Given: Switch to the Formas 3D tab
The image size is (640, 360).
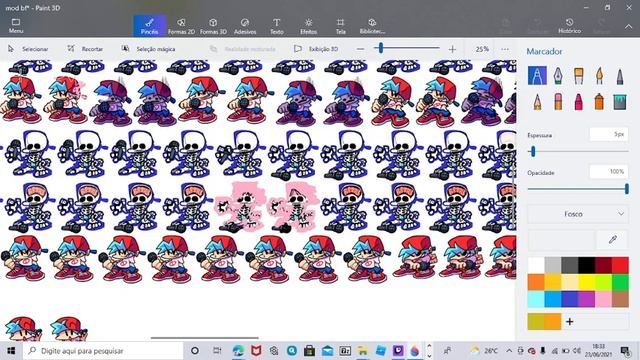Looking at the screenshot, I should [213, 26].
